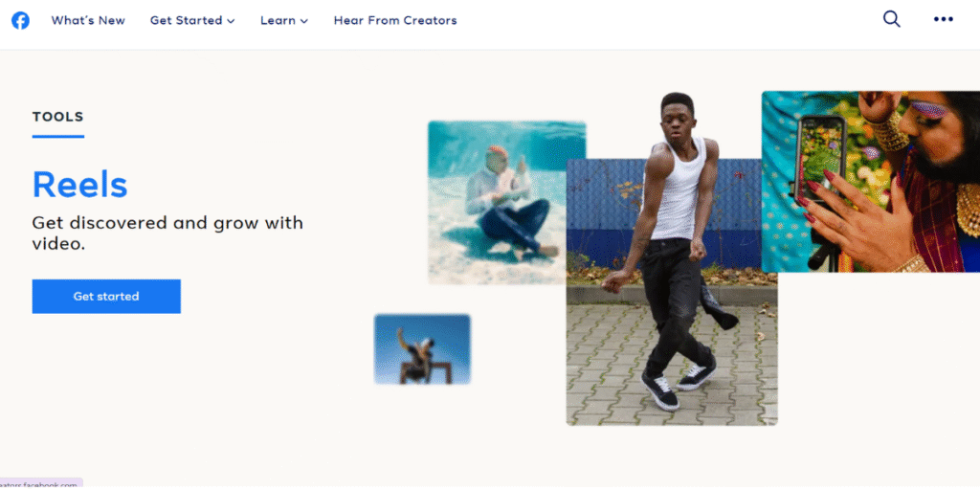Click the Facebook logo icon
980x490 pixels.
coord(21,21)
